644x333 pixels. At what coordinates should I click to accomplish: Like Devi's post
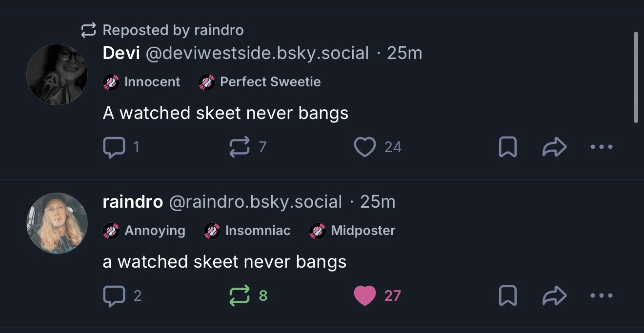coord(365,147)
